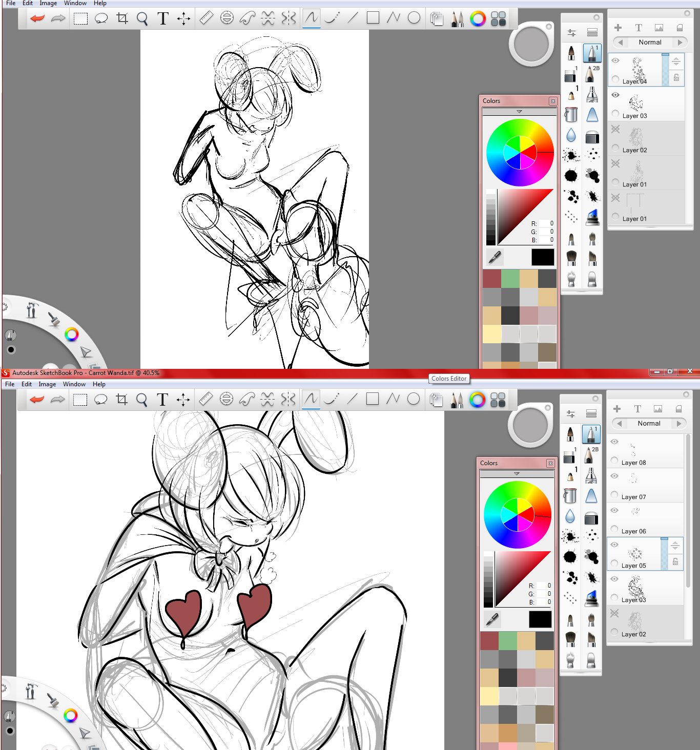Hide Layer 08 with its eye icon
This screenshot has height=750, width=700.
pos(614,442)
